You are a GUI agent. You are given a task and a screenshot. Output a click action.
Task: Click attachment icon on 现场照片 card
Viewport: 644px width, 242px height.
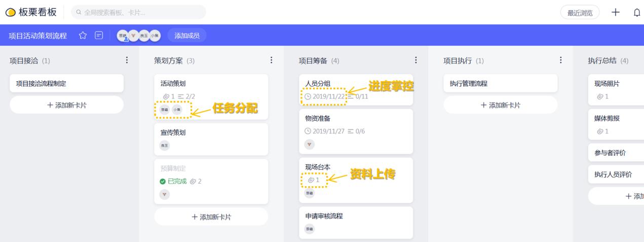point(600,96)
